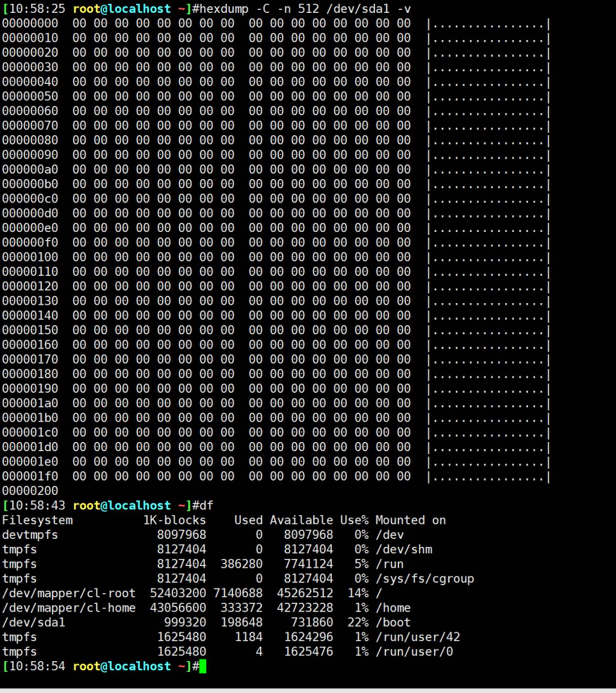The image size is (616, 693).
Task: Click /dev/sda1 in the df output
Action: pos(34,623)
